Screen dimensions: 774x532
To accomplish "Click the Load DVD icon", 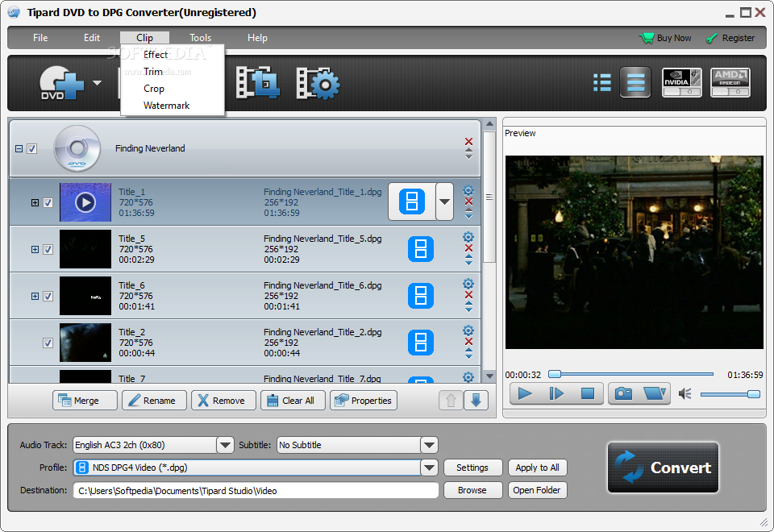I will pos(61,83).
